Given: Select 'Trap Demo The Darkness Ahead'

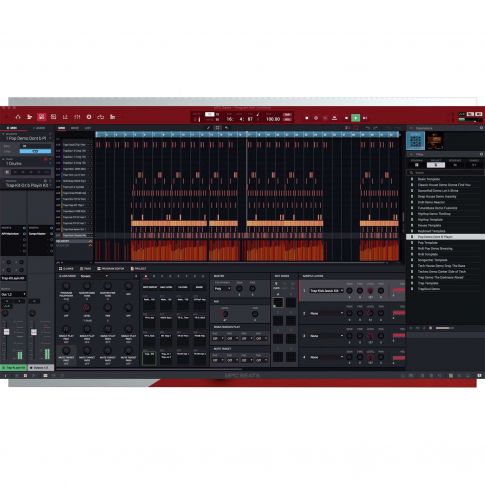Looking at the screenshot, I should 441,277.
